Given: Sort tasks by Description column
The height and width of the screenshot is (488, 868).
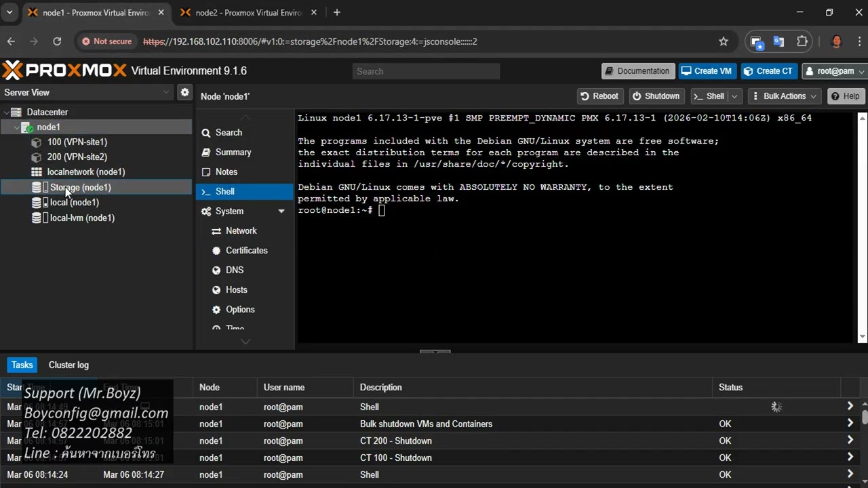Looking at the screenshot, I should (532, 388).
